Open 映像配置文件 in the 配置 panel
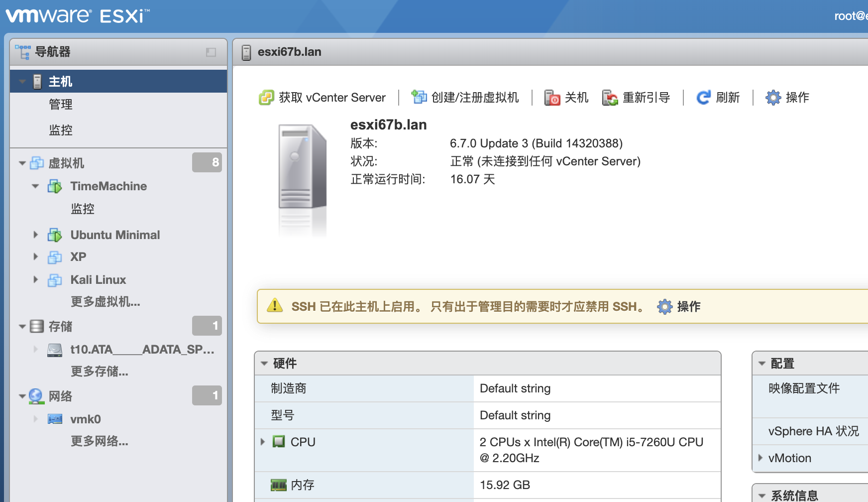This screenshot has height=502, width=868. pyautogui.click(x=804, y=388)
